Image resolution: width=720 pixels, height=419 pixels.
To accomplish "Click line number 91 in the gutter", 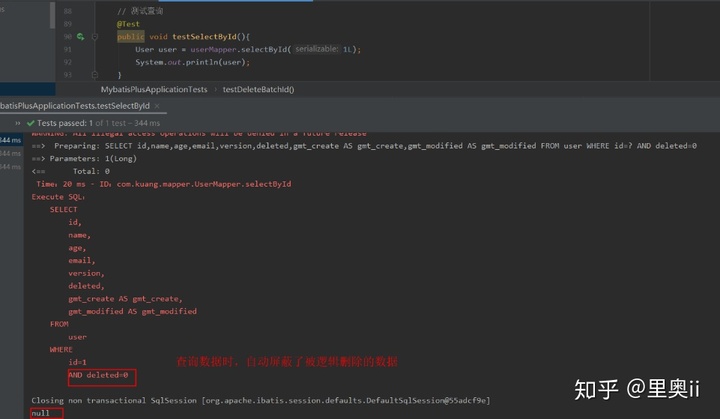I will click(x=68, y=50).
